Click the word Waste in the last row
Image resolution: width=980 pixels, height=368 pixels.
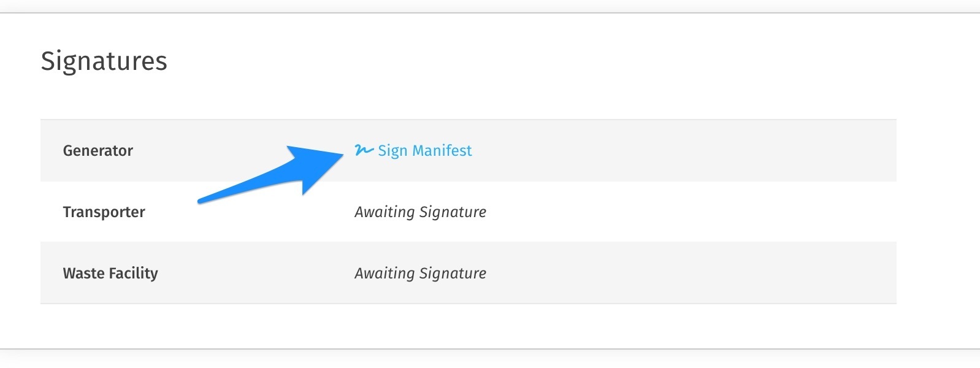click(x=83, y=274)
